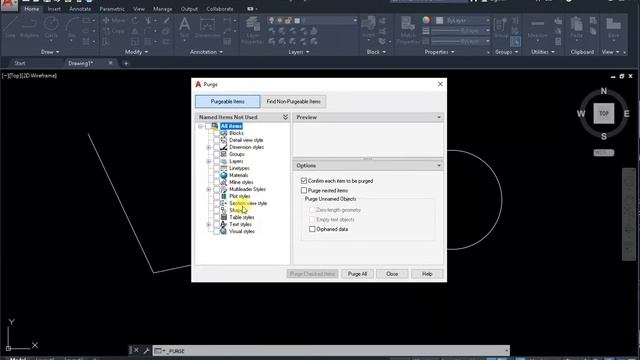
Task: Check the Table styles checkbox in tree
Action: tap(216, 217)
